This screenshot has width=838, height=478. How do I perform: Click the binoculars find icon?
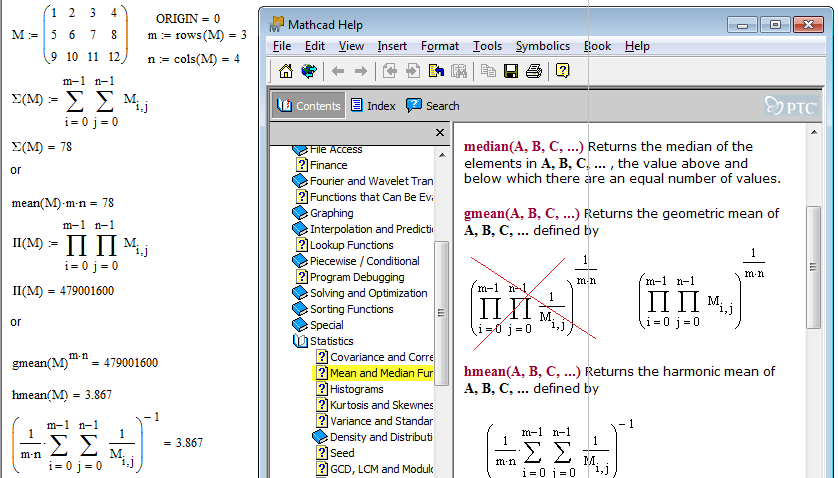pos(459,71)
